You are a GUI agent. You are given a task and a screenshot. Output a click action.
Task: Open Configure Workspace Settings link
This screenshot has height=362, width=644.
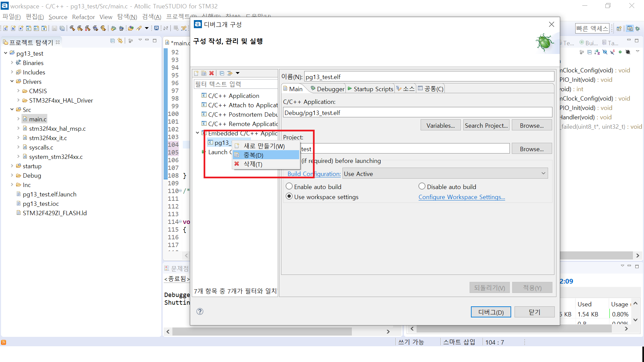(x=462, y=197)
